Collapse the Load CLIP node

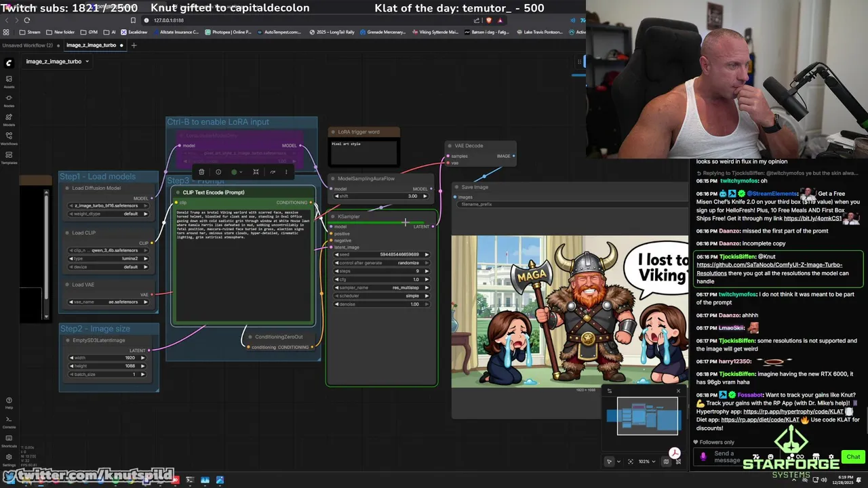[x=66, y=233]
